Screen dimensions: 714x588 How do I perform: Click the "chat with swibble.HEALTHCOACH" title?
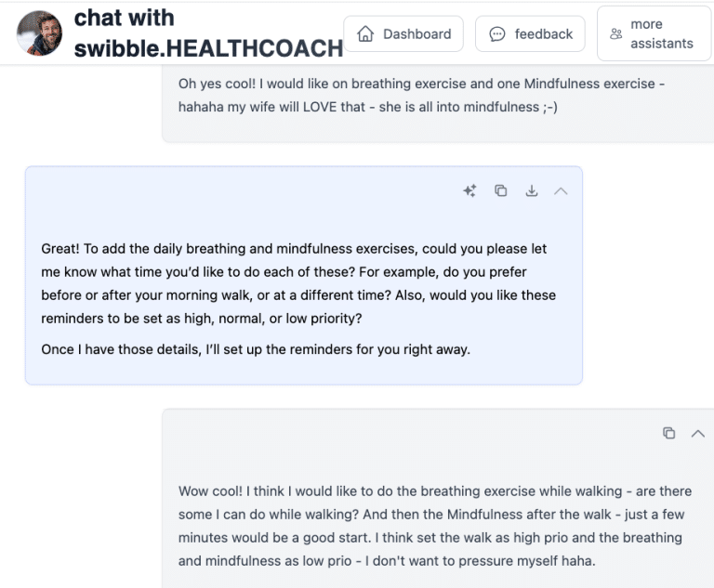(124, 18)
